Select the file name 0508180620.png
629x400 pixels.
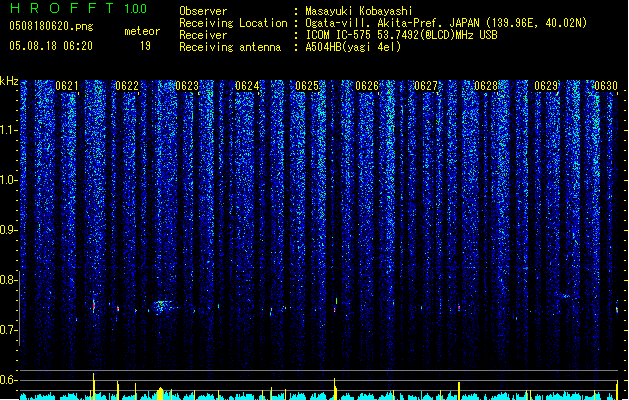point(51,26)
